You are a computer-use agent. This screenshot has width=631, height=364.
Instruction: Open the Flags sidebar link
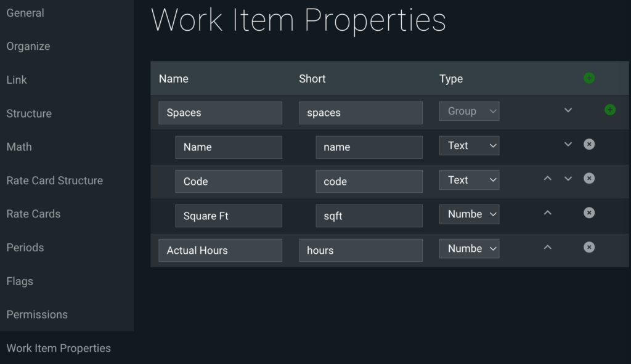click(x=20, y=281)
